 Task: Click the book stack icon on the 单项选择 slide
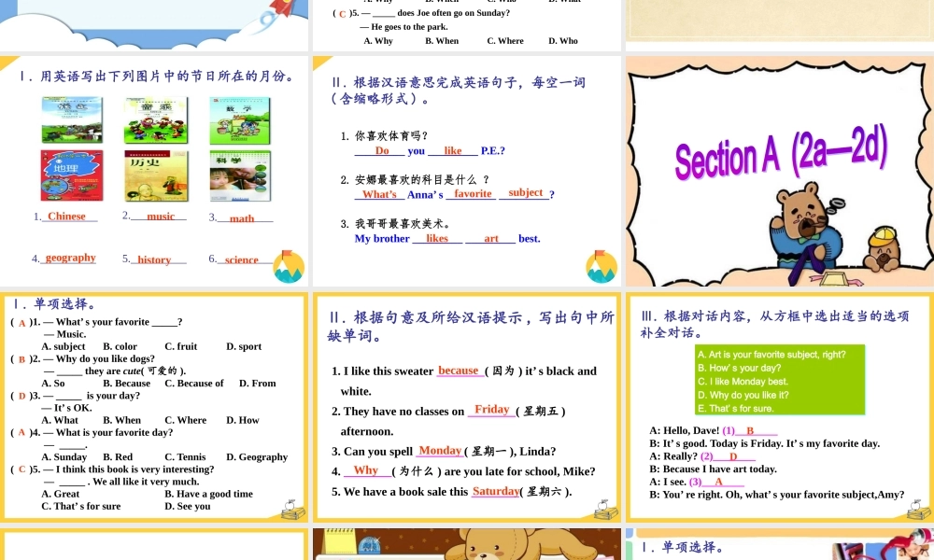tap(293, 510)
